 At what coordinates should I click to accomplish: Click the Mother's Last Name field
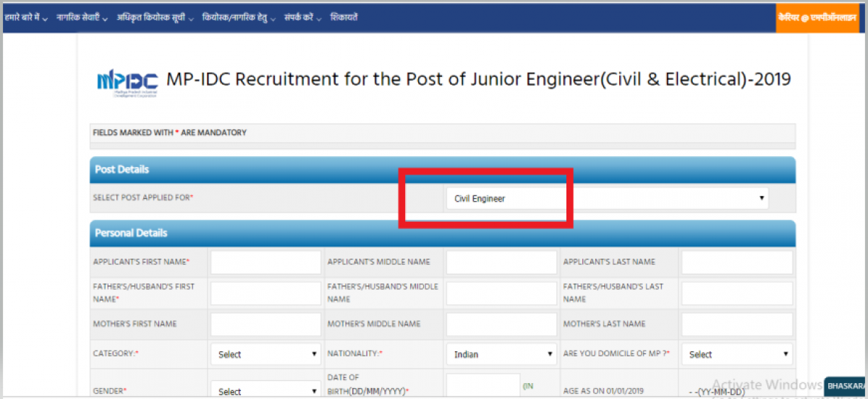click(x=736, y=324)
